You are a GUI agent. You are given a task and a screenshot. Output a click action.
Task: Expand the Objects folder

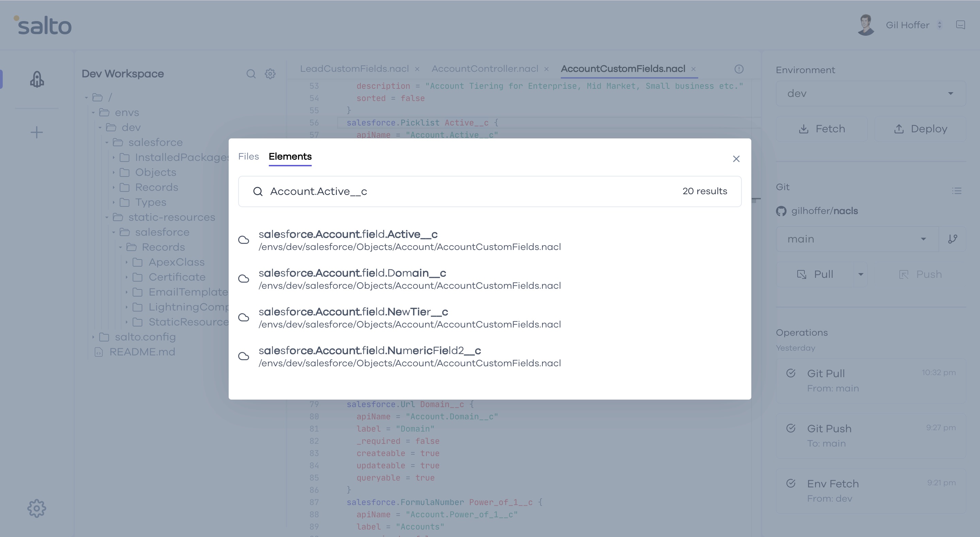(x=113, y=172)
